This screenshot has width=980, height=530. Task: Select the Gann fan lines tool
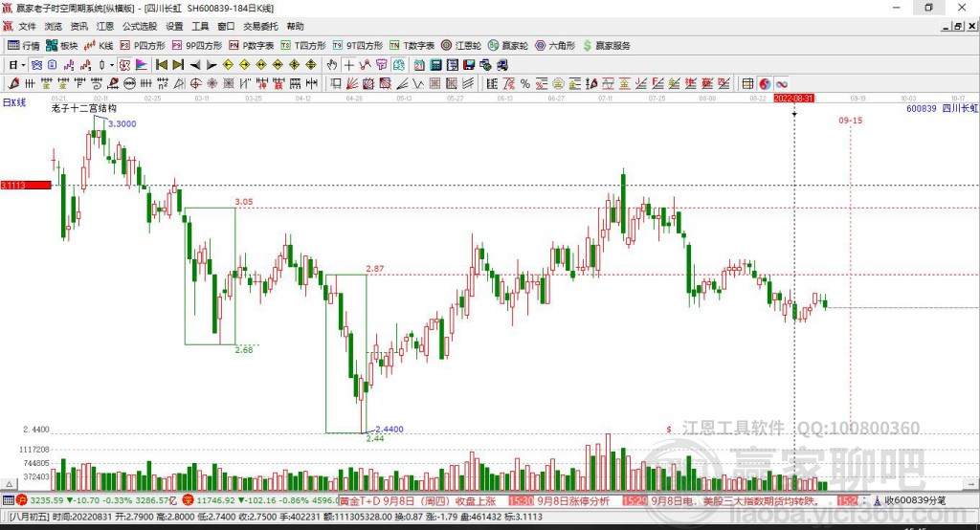click(352, 84)
